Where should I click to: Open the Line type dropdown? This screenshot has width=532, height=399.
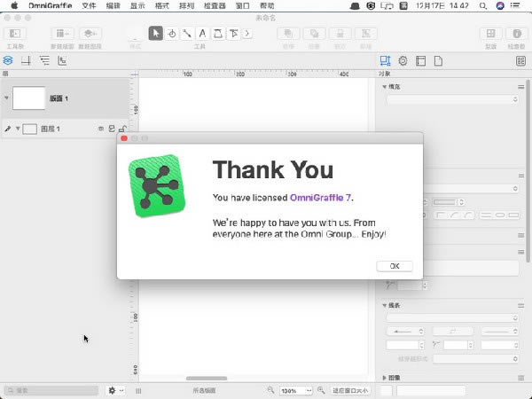452,317
